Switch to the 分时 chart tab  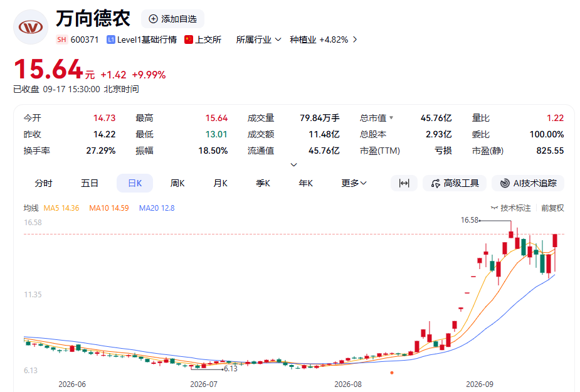pos(44,183)
